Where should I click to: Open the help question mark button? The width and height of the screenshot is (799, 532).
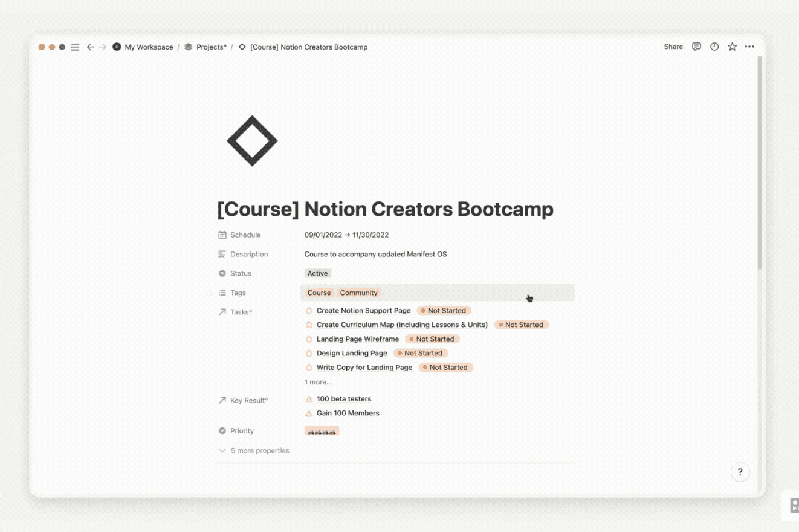[740, 472]
